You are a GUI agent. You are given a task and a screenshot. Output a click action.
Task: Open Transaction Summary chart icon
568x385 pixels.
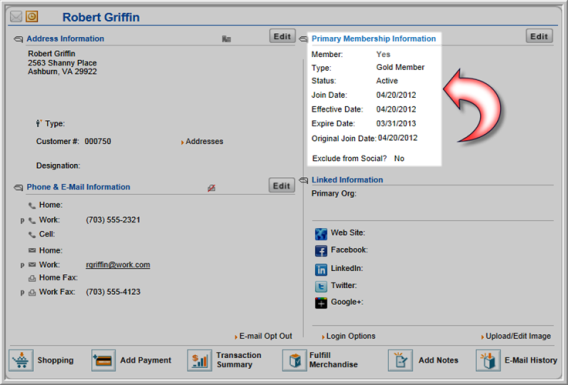[199, 360]
